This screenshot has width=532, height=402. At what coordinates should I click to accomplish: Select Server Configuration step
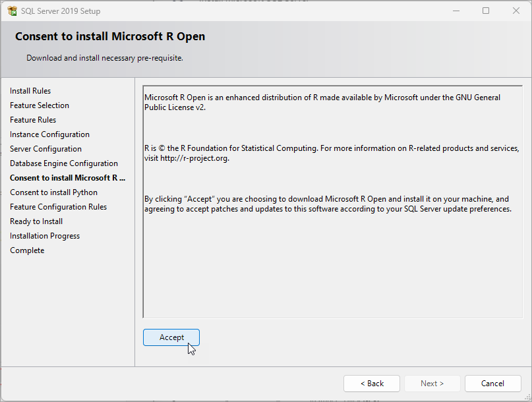(45, 149)
